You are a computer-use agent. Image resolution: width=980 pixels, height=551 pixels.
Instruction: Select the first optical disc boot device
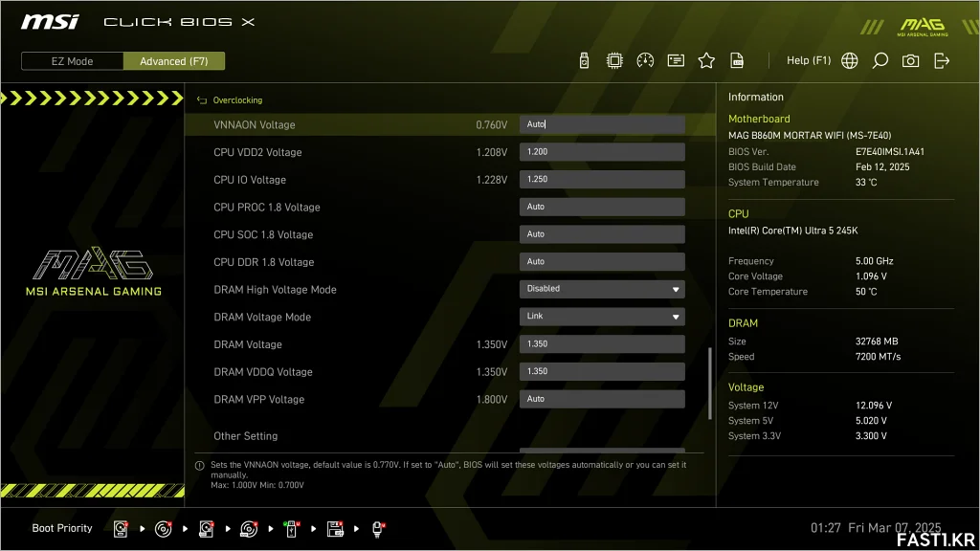(163, 529)
